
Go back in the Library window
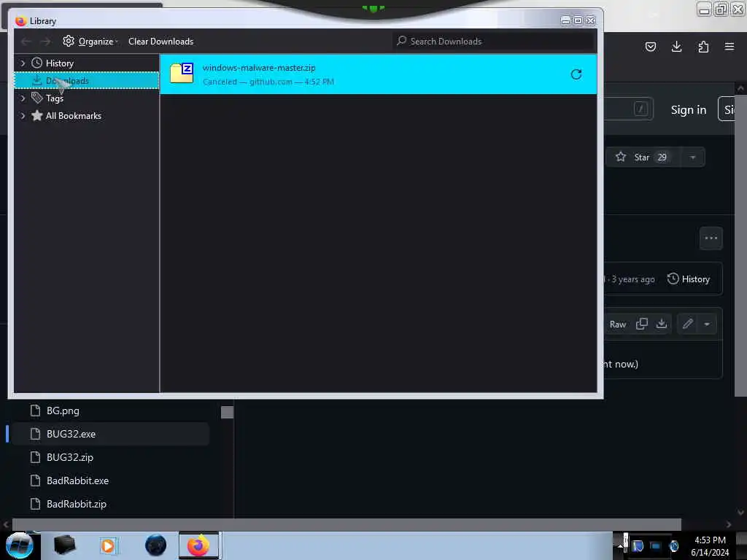(x=26, y=42)
